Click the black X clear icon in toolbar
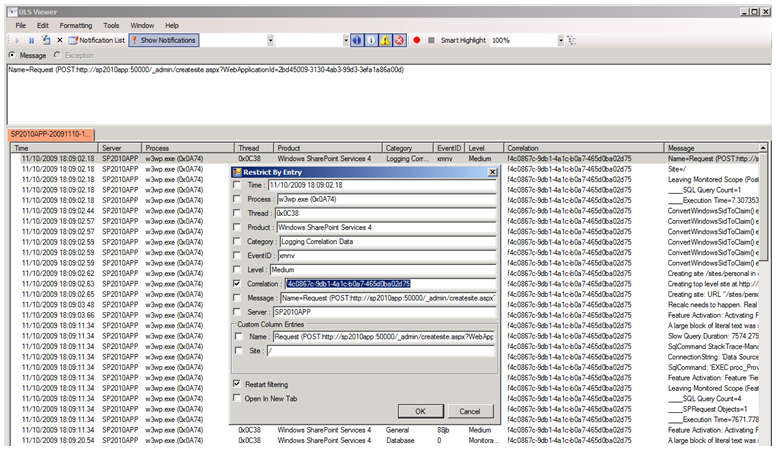 point(59,40)
